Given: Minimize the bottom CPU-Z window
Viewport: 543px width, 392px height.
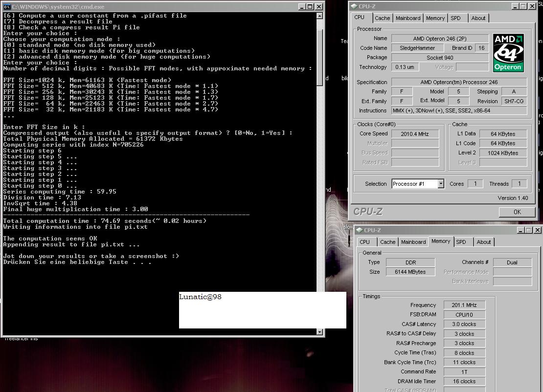Looking at the screenshot, I should (x=520, y=230).
